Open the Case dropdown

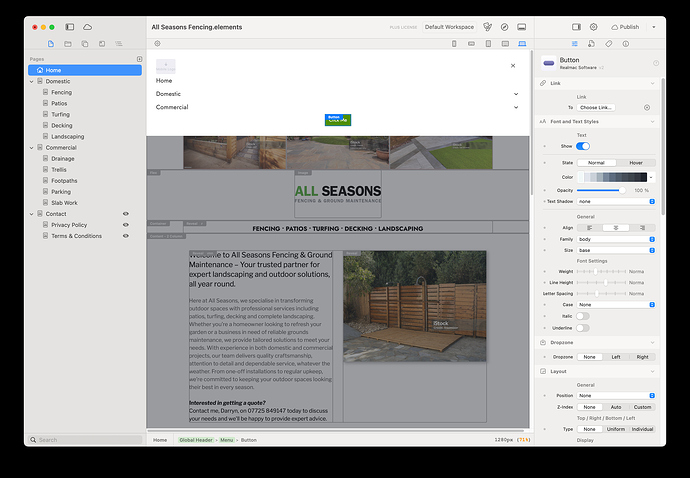click(x=616, y=305)
